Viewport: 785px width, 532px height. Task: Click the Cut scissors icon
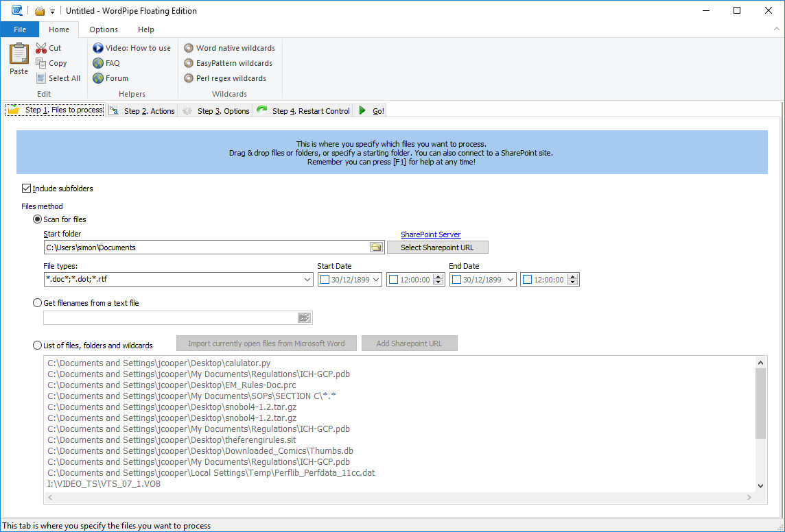(x=41, y=48)
